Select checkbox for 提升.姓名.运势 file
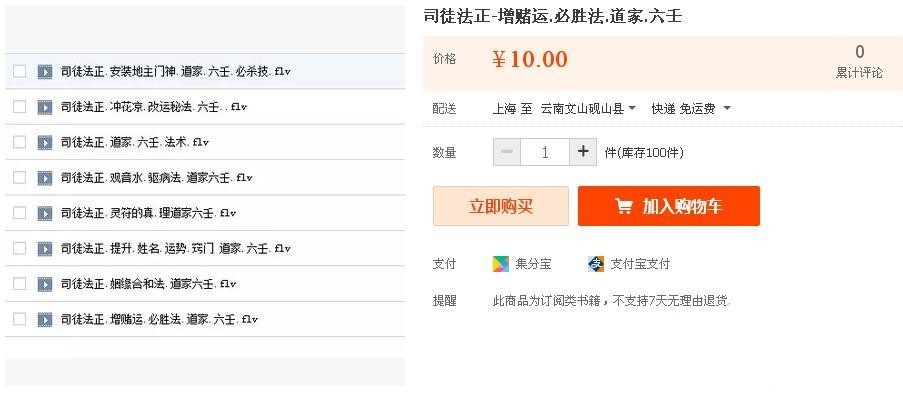 (19, 248)
